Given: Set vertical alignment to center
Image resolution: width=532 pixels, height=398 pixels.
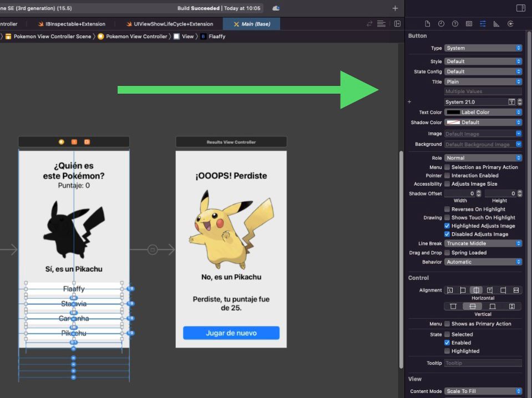Looking at the screenshot, I should [473, 307].
